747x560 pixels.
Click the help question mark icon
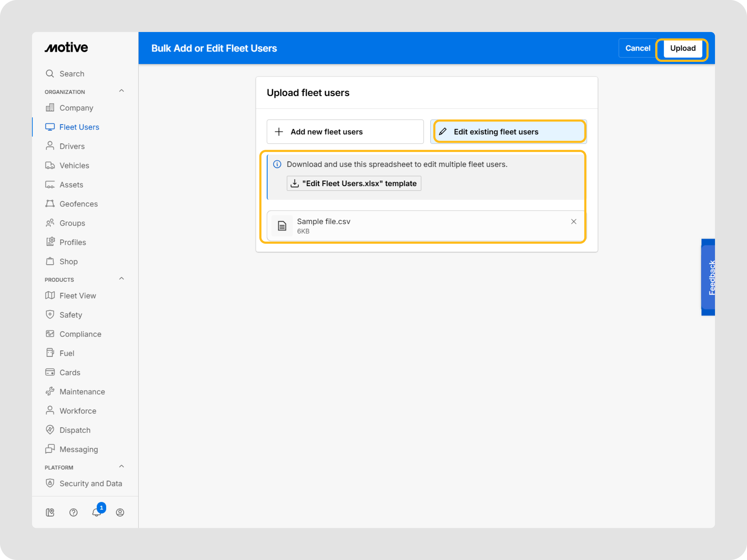(73, 513)
